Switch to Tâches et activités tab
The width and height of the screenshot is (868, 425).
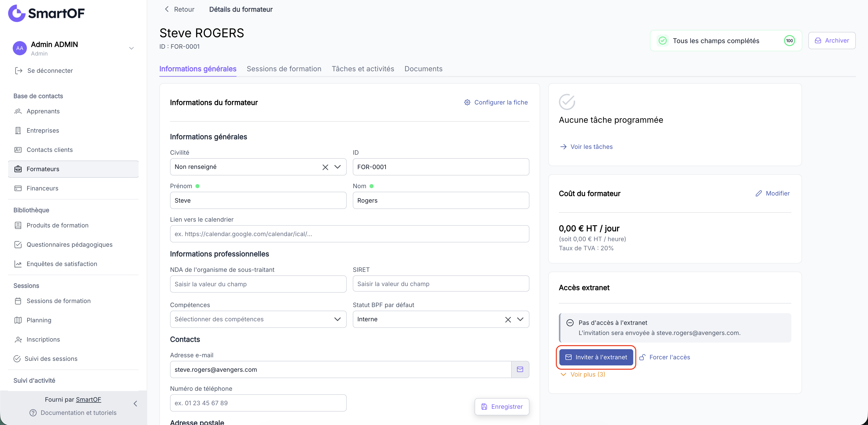pyautogui.click(x=363, y=69)
